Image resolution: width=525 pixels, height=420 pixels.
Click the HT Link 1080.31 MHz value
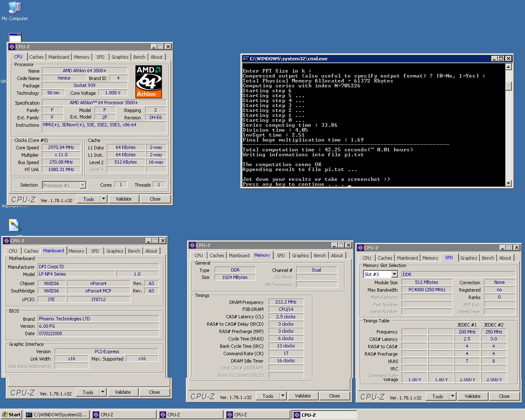click(x=61, y=169)
